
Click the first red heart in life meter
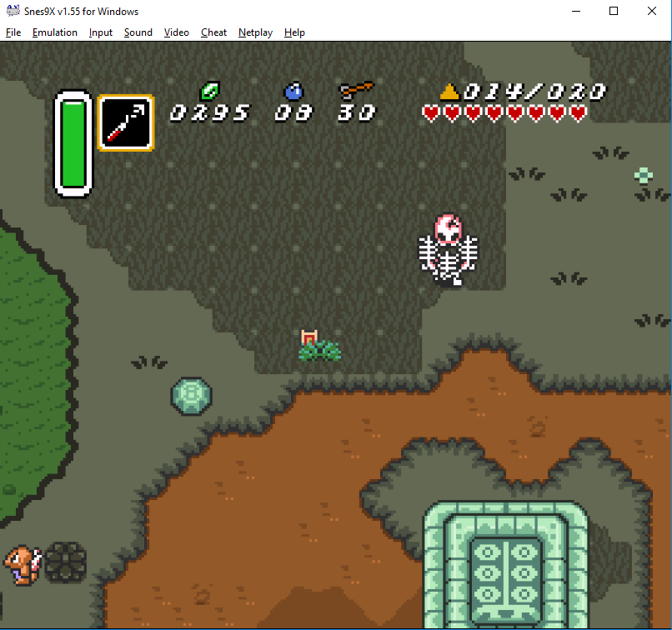point(431,112)
